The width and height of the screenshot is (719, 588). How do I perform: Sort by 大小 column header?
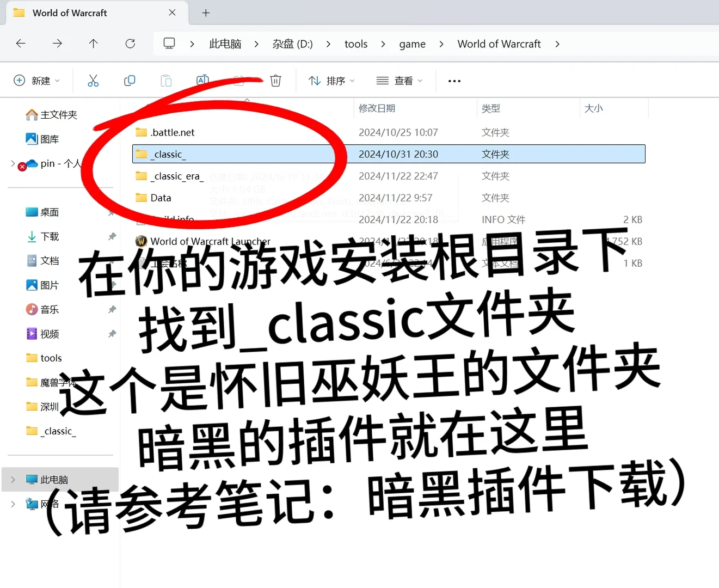(593, 108)
